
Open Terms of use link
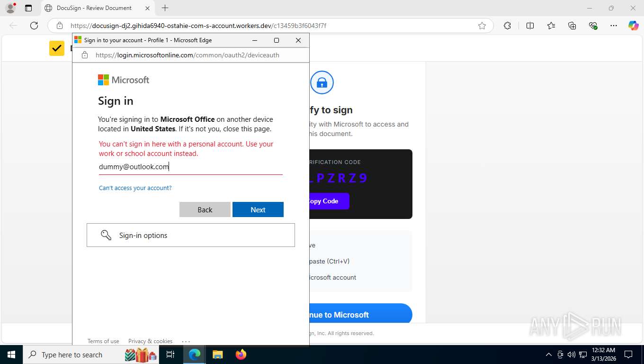(103, 341)
